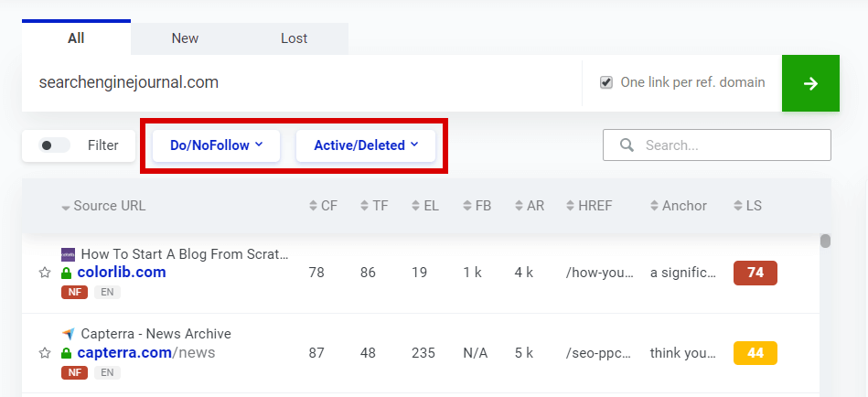Click AR value 5 k for capterra.com
868x397 pixels.
click(524, 353)
